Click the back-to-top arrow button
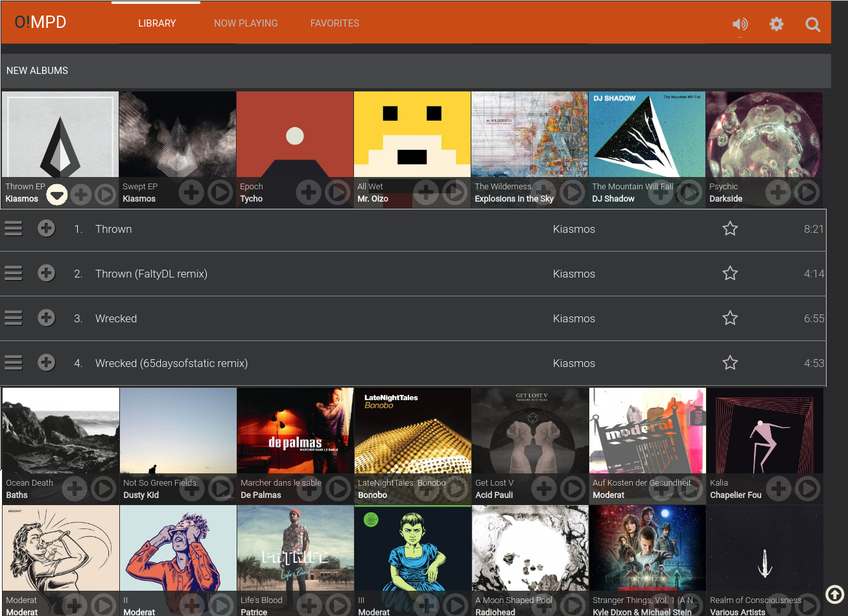Viewport: 848px width, 616px height. (835, 593)
